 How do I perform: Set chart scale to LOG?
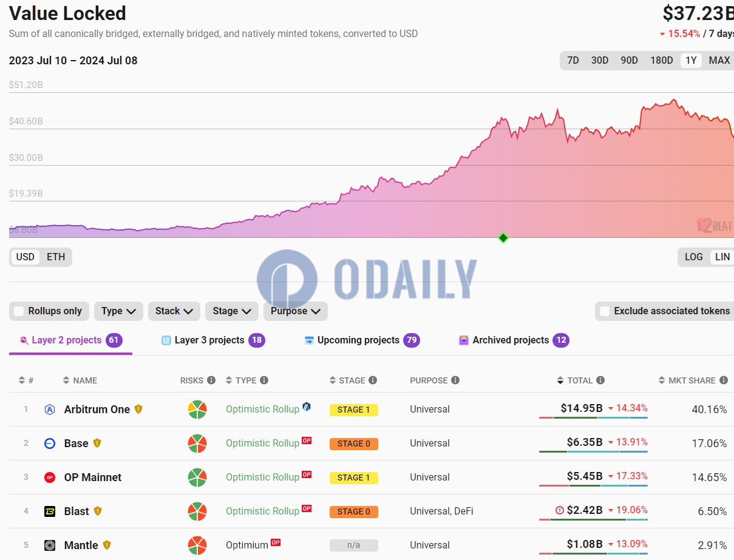click(x=694, y=257)
